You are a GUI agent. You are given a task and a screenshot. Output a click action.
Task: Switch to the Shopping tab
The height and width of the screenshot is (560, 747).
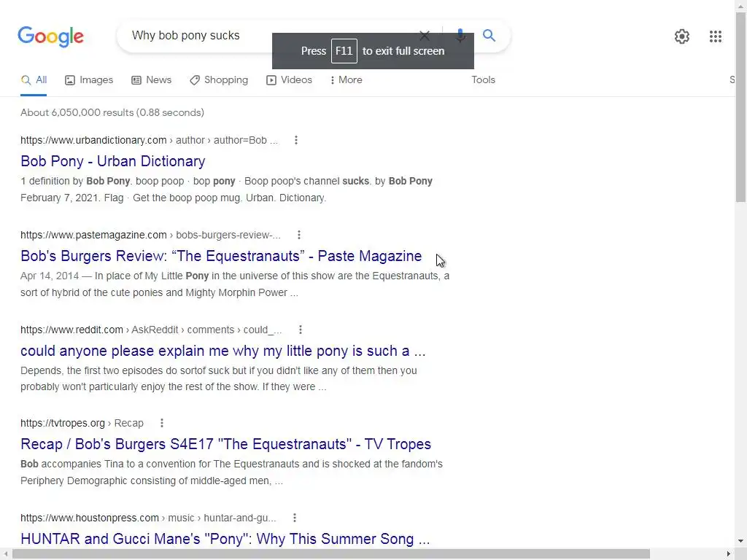[x=219, y=80]
